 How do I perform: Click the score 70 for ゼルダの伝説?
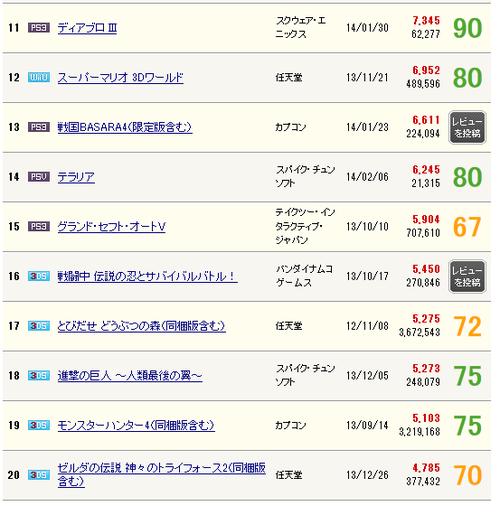467,475
